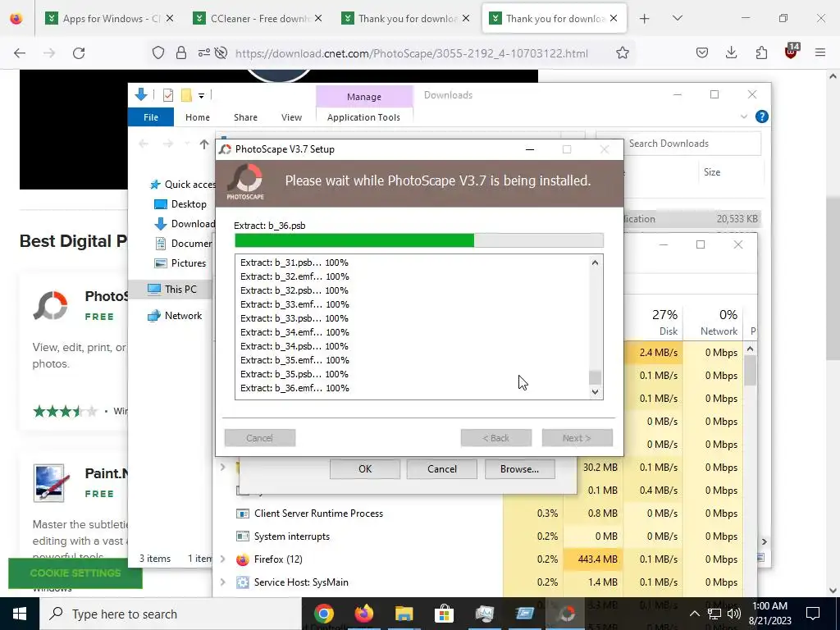Image resolution: width=840 pixels, height=630 pixels.
Task: Show hidden system tray icons
Action: [x=694, y=614]
